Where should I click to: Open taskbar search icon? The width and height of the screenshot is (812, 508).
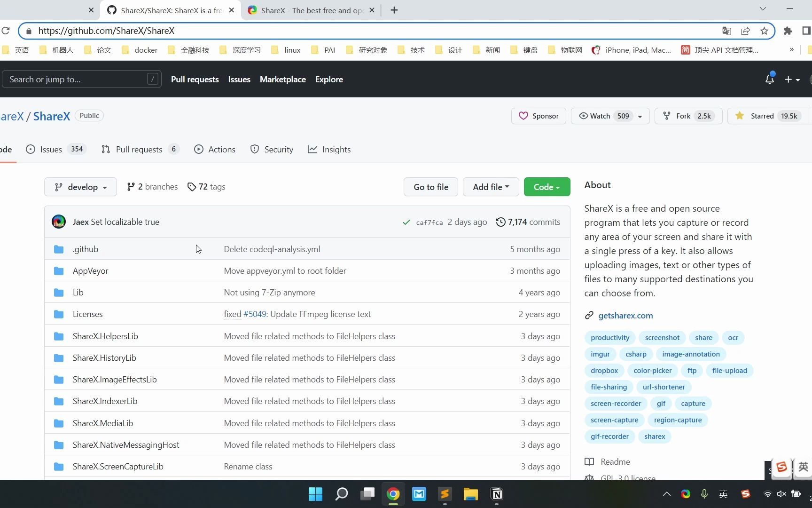[x=342, y=494]
